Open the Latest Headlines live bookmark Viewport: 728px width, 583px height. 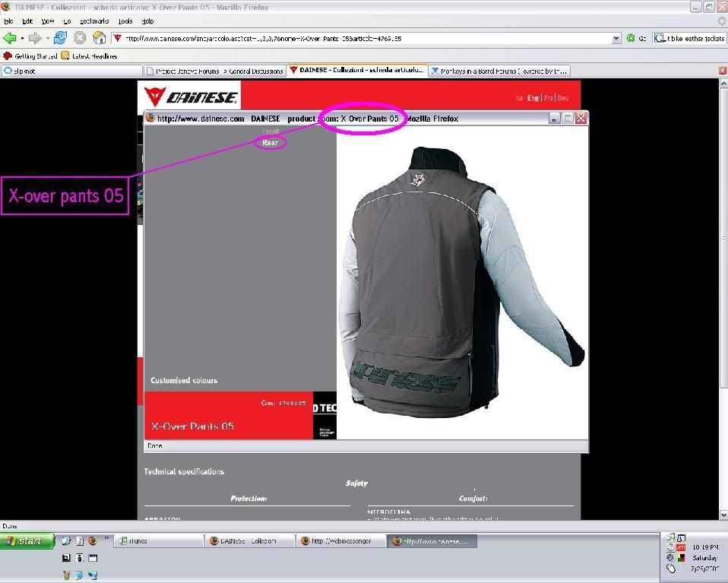[x=89, y=55]
